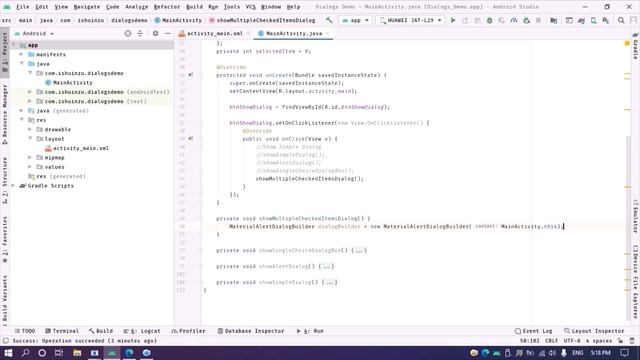The width and height of the screenshot is (640, 360).
Task: Expand com.ishuinzu.dialogsdemo (androidTest) package
Action: tap(30, 92)
